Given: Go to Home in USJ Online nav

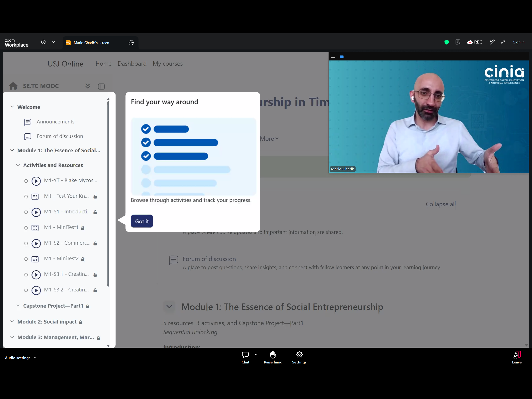Looking at the screenshot, I should (103, 64).
